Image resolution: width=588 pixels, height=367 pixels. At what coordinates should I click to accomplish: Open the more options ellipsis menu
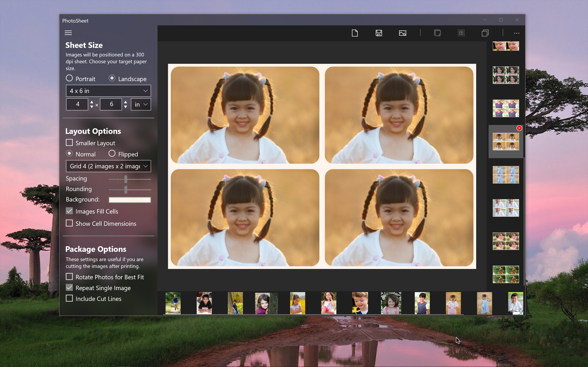click(517, 33)
